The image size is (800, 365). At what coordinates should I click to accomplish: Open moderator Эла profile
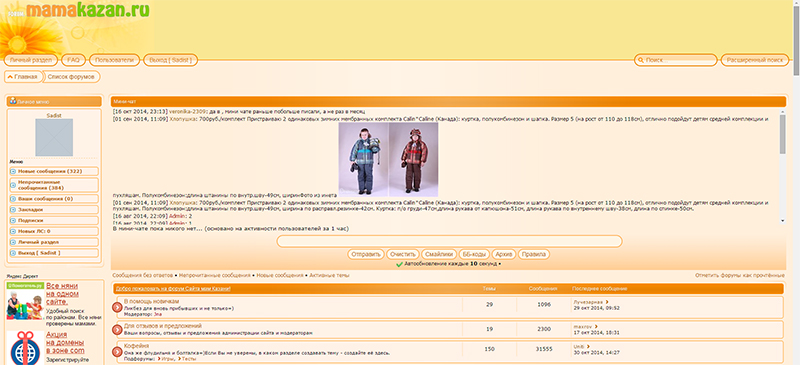tap(157, 314)
